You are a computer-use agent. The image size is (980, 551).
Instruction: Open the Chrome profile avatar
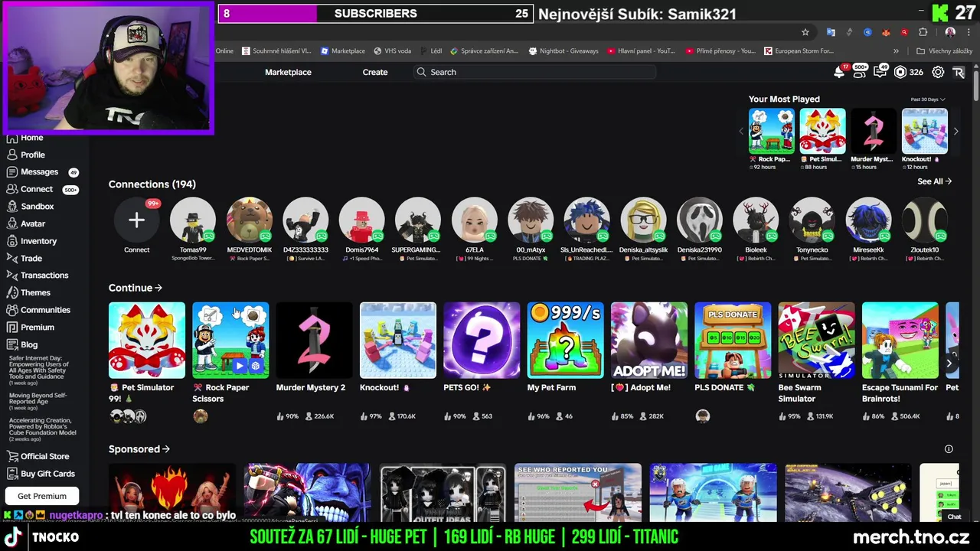pyautogui.click(x=950, y=32)
